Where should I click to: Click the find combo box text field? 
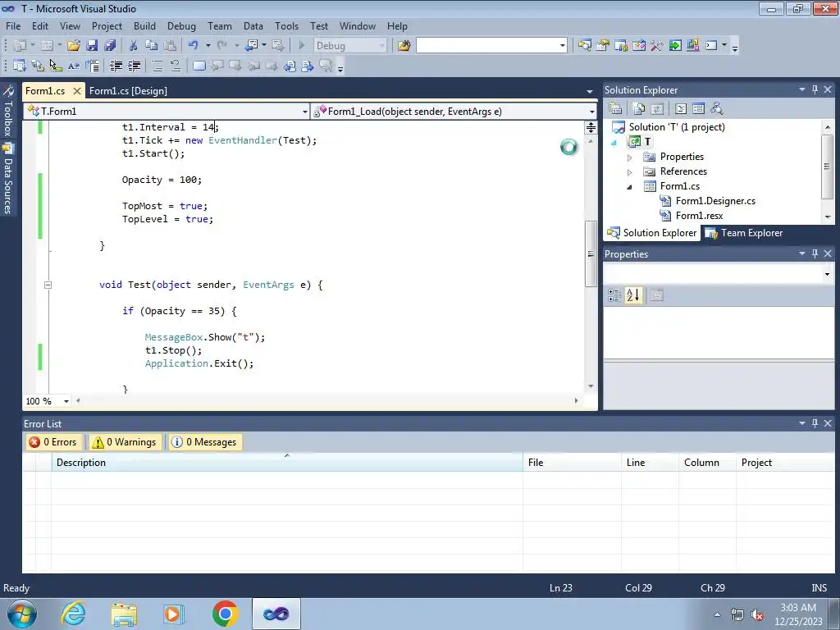[x=487, y=46]
